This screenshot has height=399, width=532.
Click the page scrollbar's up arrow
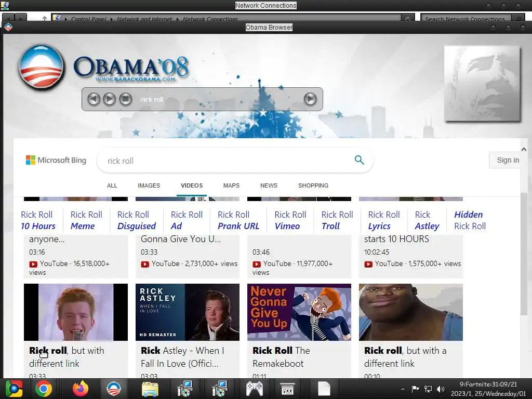pyautogui.click(x=524, y=149)
